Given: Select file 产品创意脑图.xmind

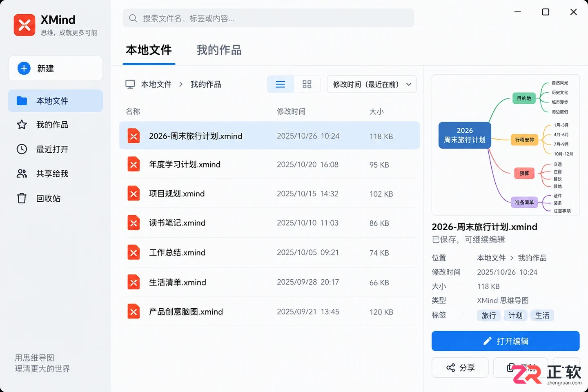Looking at the screenshot, I should click(x=269, y=312).
